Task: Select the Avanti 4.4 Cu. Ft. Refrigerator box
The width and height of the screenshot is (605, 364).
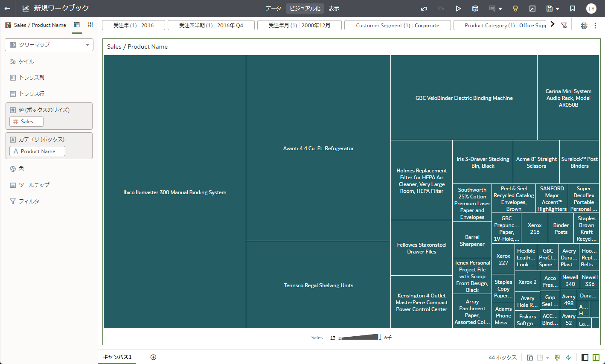Action: [318, 148]
